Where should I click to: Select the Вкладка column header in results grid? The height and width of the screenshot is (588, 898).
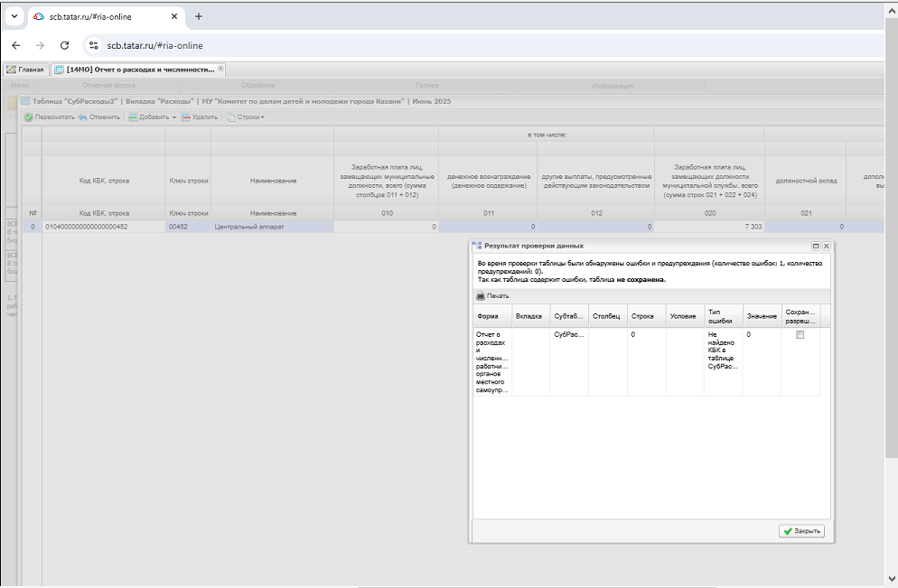coord(531,316)
